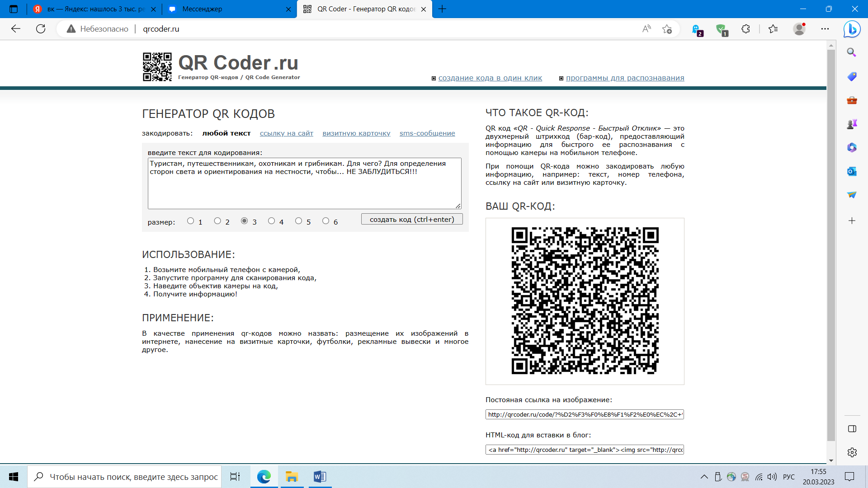The width and height of the screenshot is (868, 488).
Task: Open volume control in system tray
Action: tap(772, 477)
